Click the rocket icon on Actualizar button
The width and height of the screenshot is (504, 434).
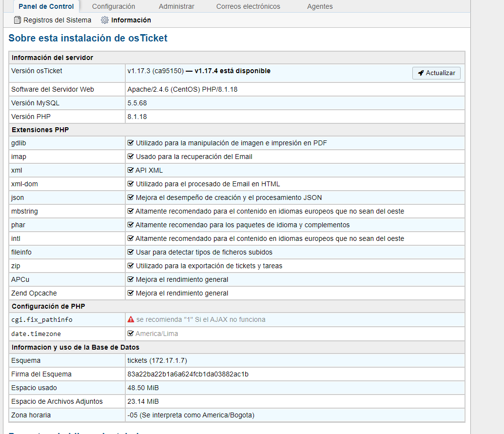[x=421, y=73]
